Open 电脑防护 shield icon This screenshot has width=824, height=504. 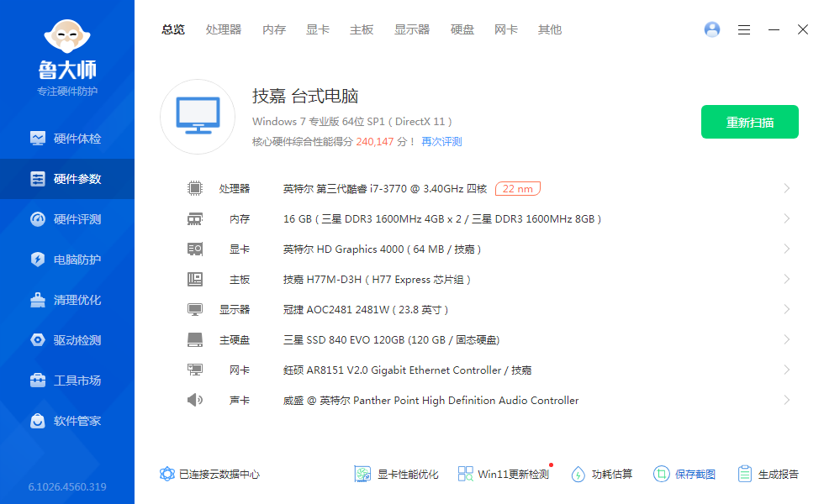pos(38,260)
